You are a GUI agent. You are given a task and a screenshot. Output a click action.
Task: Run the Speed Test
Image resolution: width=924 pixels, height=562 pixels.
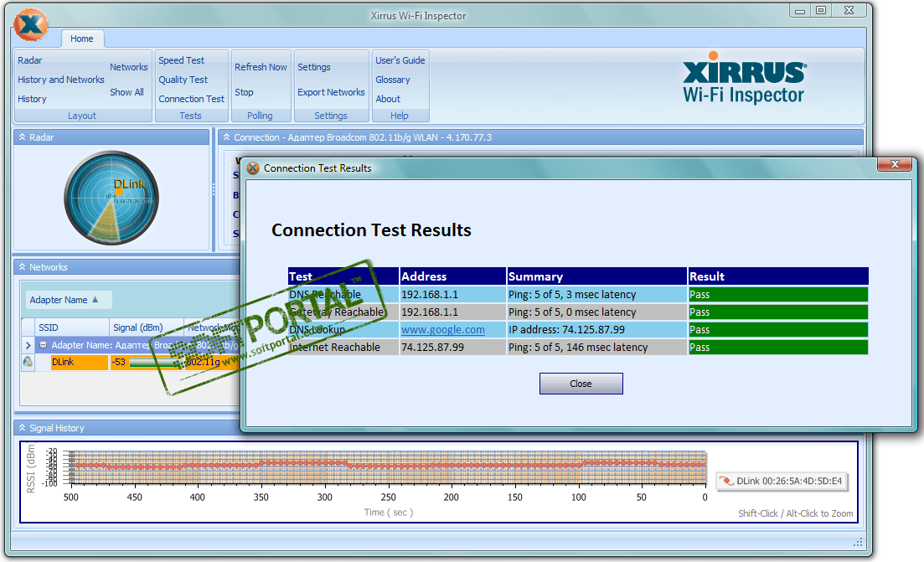tap(182, 60)
